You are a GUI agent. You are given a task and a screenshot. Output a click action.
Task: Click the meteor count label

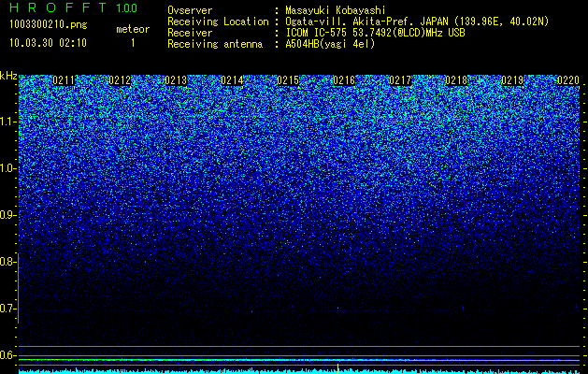(133, 29)
